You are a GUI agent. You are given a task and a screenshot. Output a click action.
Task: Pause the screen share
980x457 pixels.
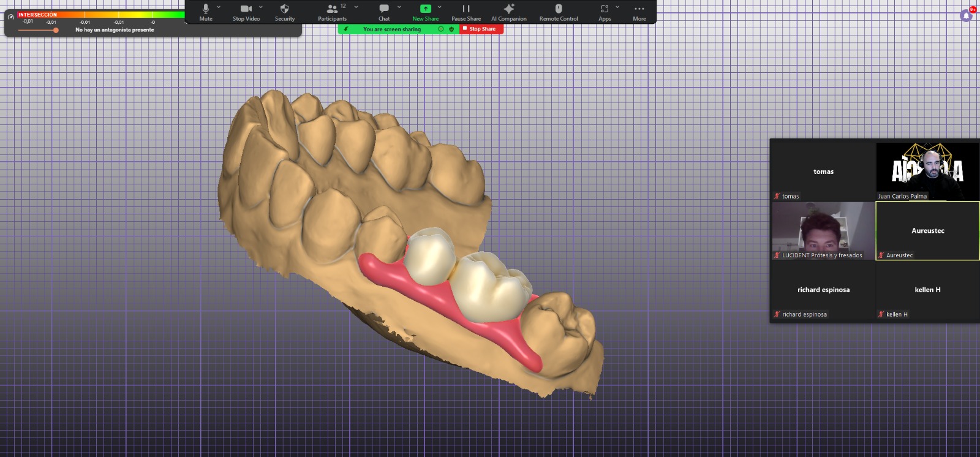click(466, 12)
